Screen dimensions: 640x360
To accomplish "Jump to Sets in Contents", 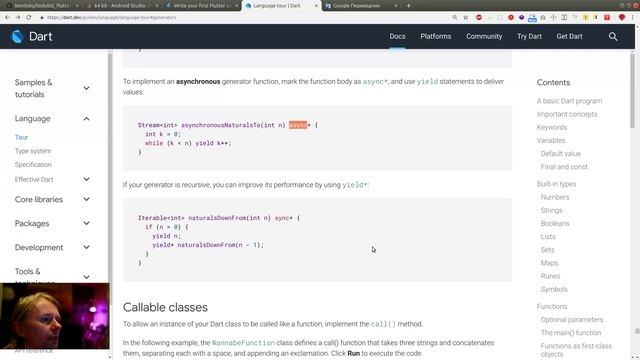I will pos(547,250).
